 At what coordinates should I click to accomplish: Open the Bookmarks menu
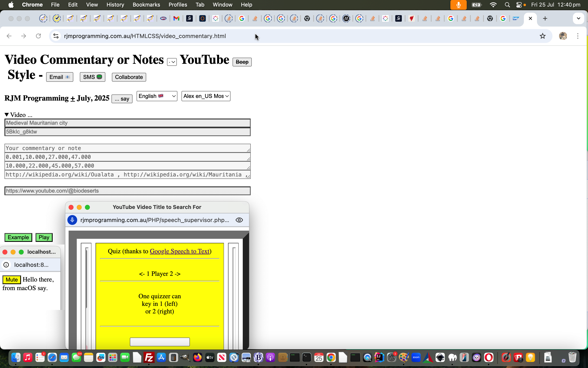click(x=146, y=5)
